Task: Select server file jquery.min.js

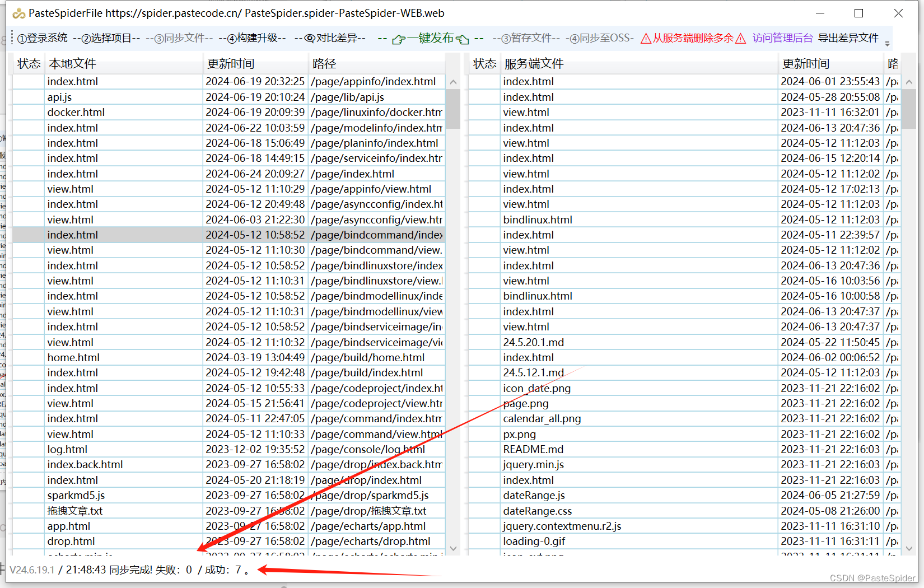Action: tap(534, 464)
